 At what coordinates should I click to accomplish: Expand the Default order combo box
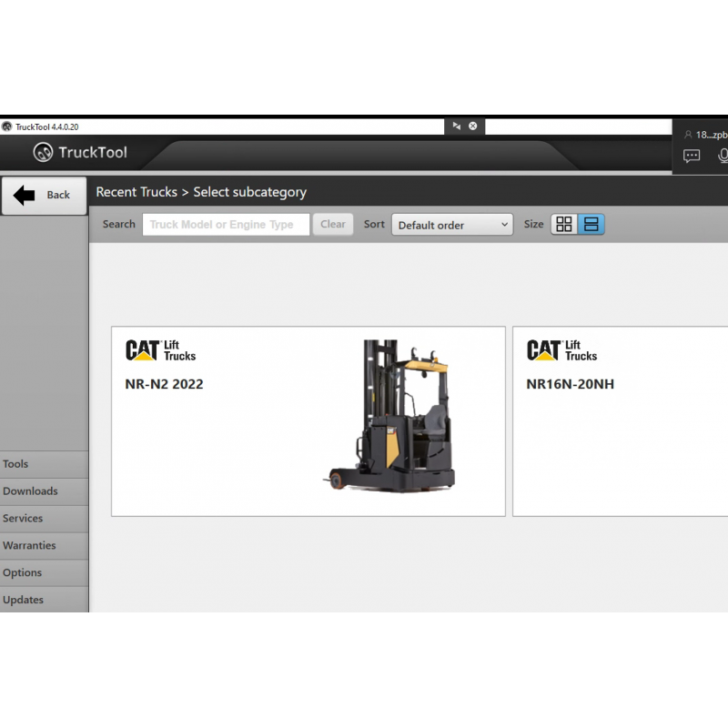(451, 224)
